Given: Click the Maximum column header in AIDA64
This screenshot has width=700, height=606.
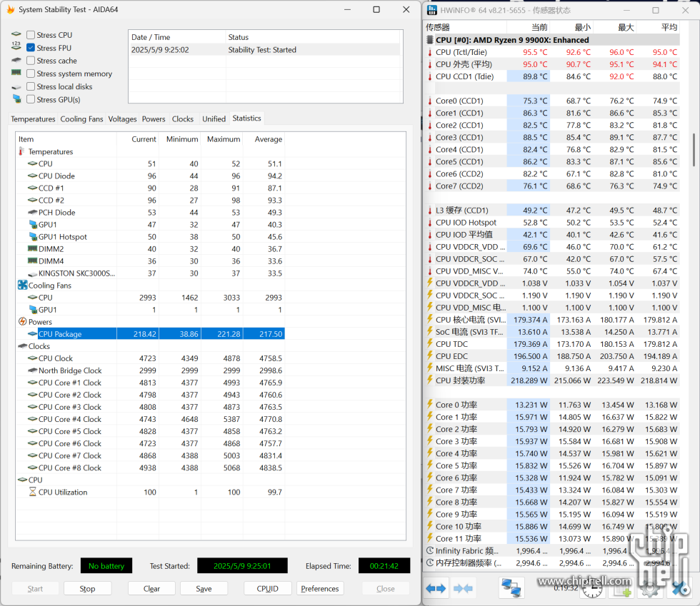Looking at the screenshot, I should 223,139.
